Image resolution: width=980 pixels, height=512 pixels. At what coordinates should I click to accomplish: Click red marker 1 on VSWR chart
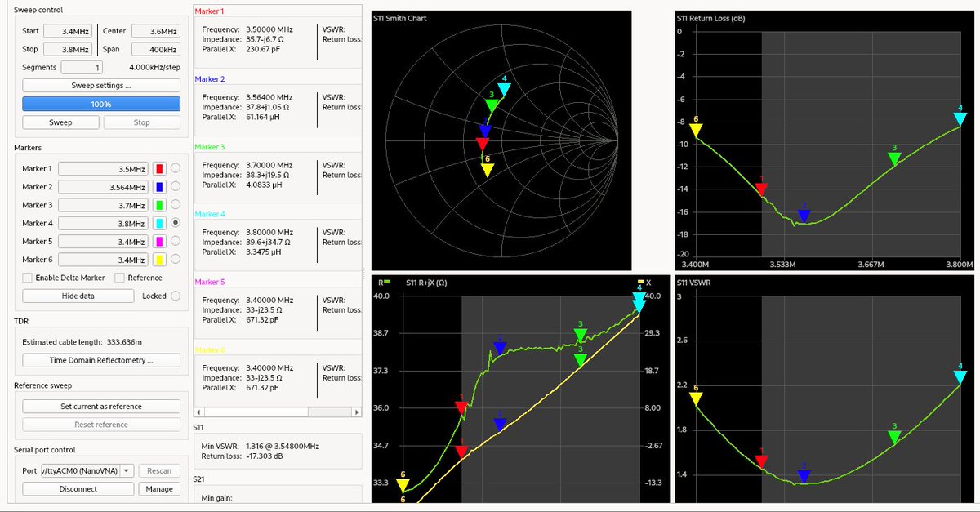[762, 461]
